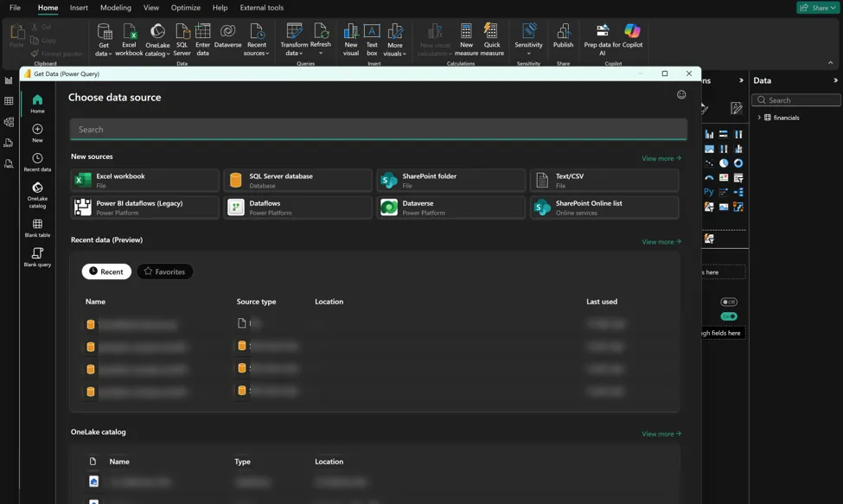Open the File menu
The height and width of the screenshot is (504, 843).
coord(15,8)
